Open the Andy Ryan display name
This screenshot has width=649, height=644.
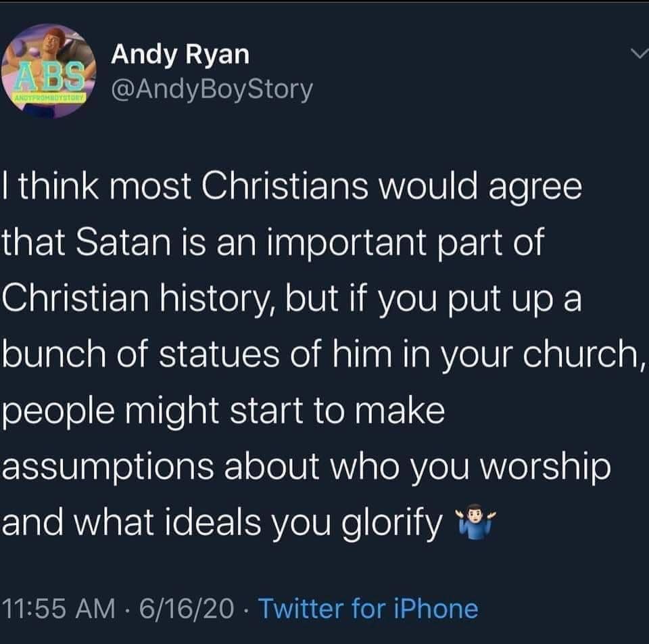pyautogui.click(x=180, y=55)
